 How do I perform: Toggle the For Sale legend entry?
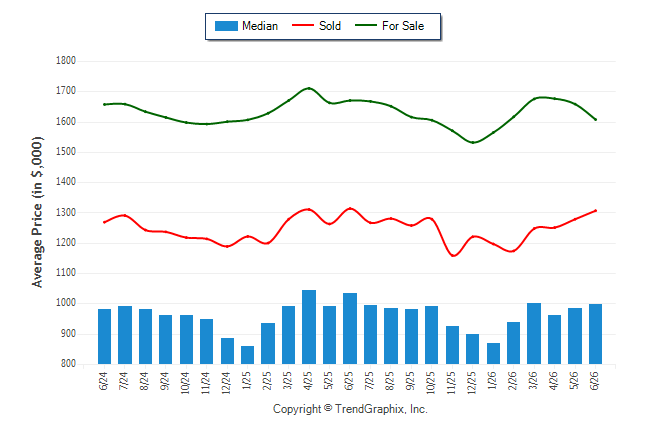tap(390, 26)
